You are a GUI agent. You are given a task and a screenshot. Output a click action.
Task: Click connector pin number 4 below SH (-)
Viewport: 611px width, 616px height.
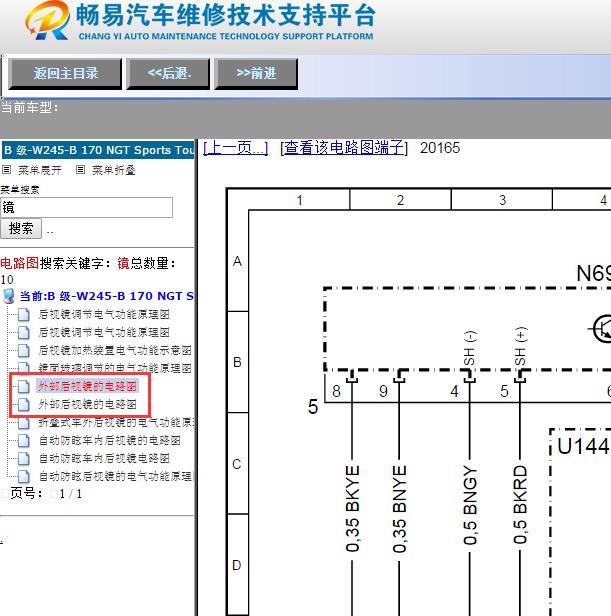tap(454, 391)
